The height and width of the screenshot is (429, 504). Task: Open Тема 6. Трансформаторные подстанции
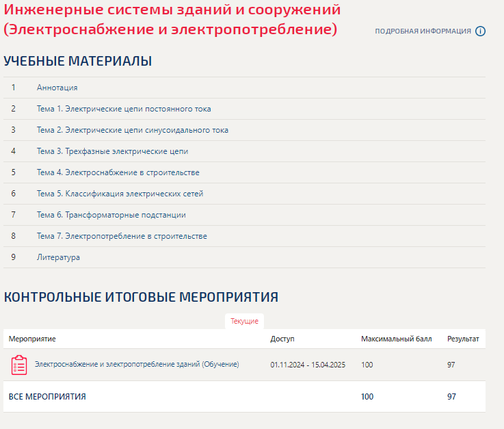coord(111,215)
